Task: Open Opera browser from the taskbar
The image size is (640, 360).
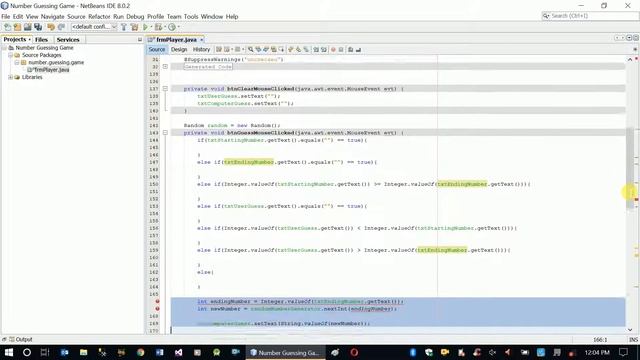Action: pyautogui.click(x=354, y=352)
